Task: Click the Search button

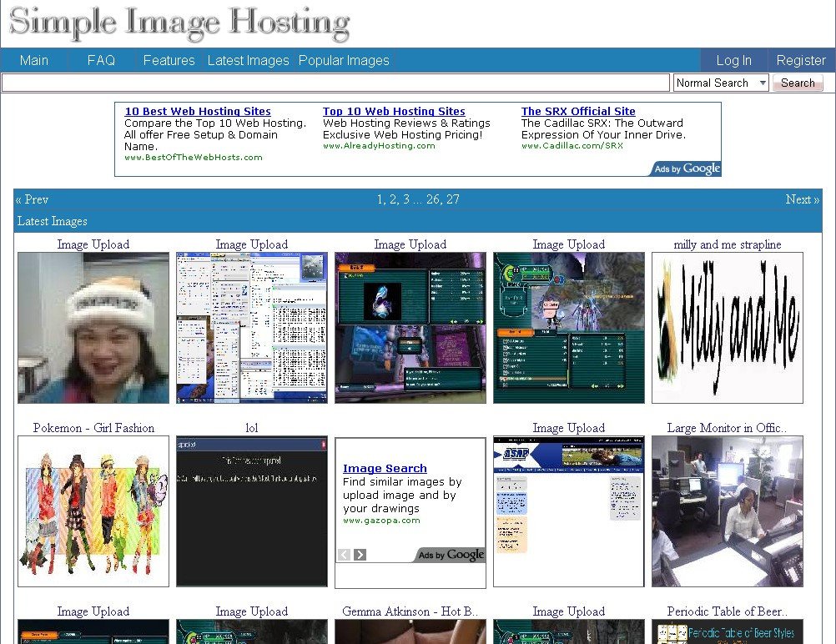Action: (798, 83)
